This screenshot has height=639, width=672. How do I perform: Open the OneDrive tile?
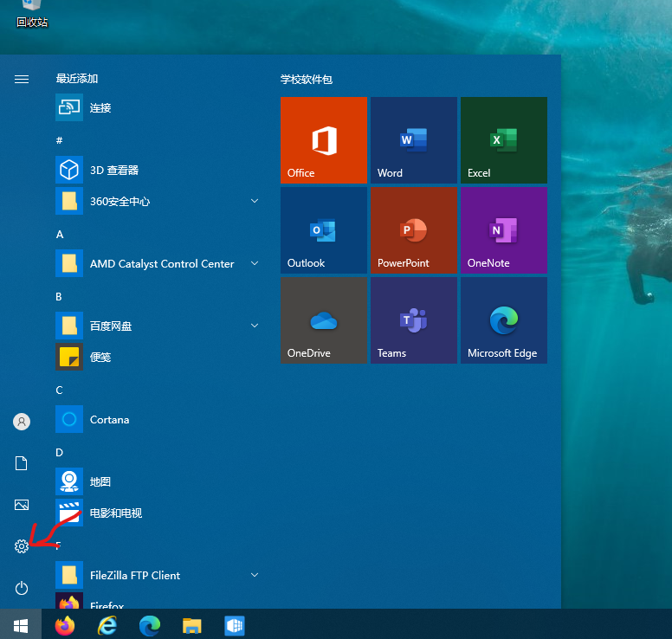324,320
